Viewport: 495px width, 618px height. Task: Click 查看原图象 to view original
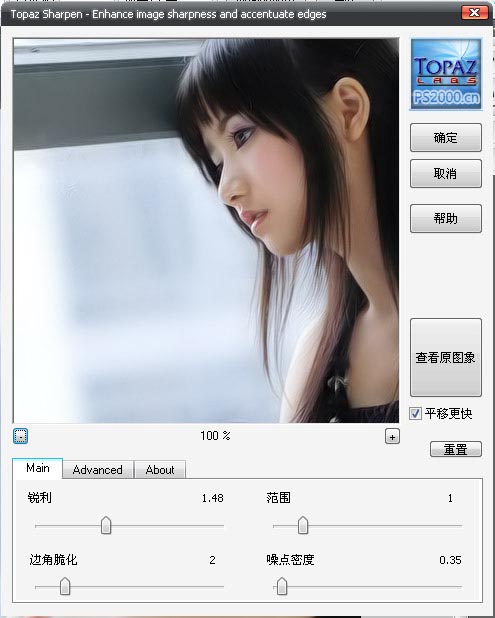446,357
